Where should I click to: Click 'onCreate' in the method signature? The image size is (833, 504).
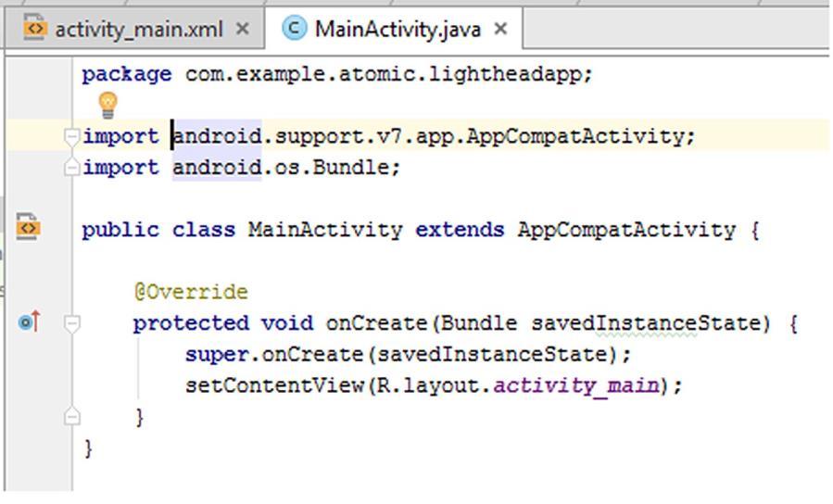[376, 323]
